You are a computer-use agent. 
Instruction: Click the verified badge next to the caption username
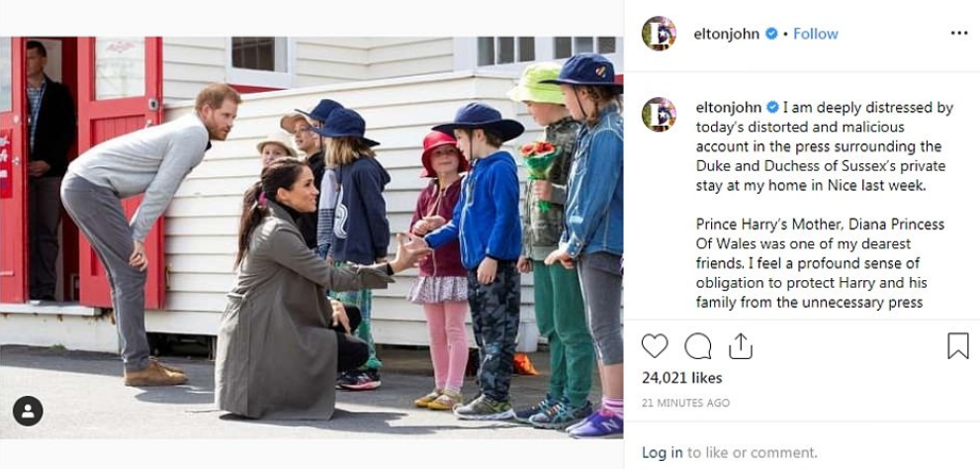click(773, 108)
